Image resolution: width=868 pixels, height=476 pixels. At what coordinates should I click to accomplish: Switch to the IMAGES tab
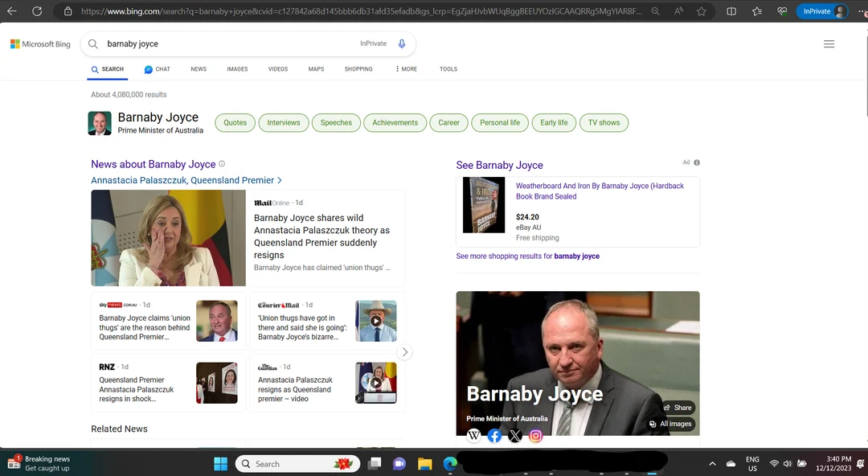(x=237, y=69)
